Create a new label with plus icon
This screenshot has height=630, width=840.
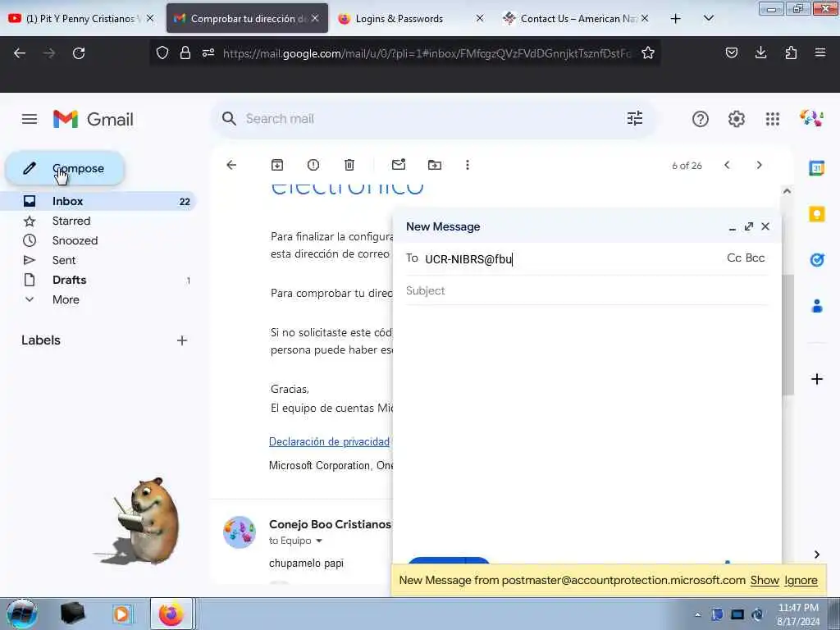click(182, 340)
